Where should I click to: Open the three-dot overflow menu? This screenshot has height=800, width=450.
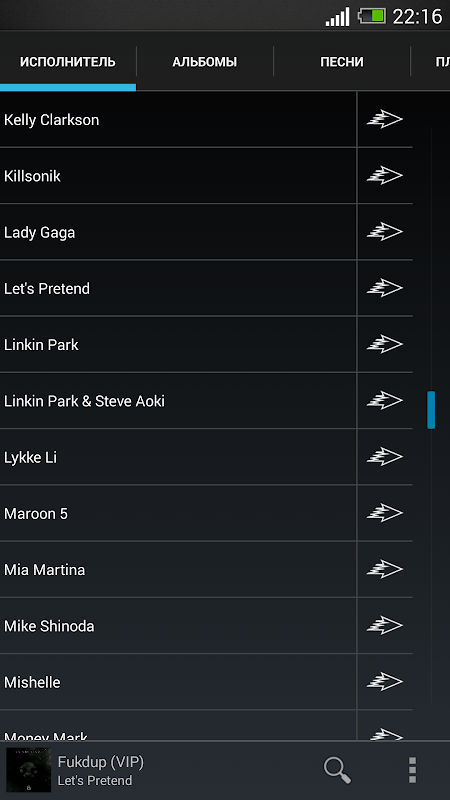pos(412,770)
